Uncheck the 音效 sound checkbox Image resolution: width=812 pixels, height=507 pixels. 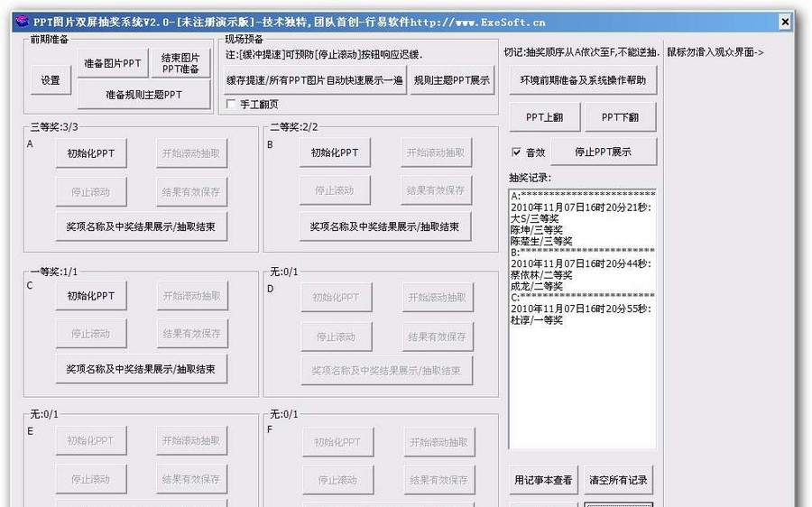[516, 152]
